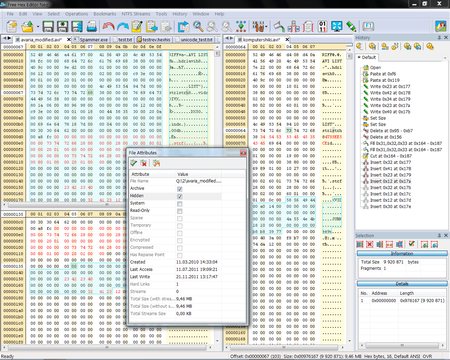Click the towers icon left of the 01/11 icon
The height and width of the screenshot is (360, 450).
point(294,26)
